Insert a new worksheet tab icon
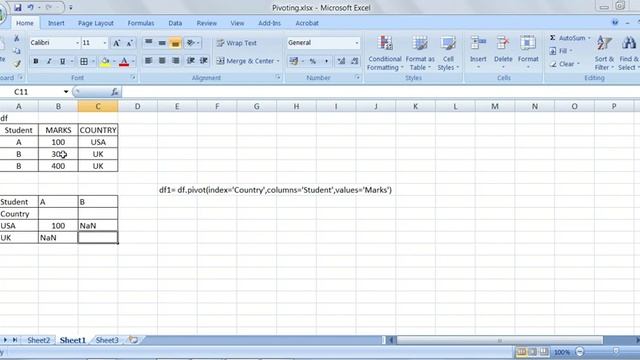The width and height of the screenshot is (640, 360). pyautogui.click(x=133, y=340)
